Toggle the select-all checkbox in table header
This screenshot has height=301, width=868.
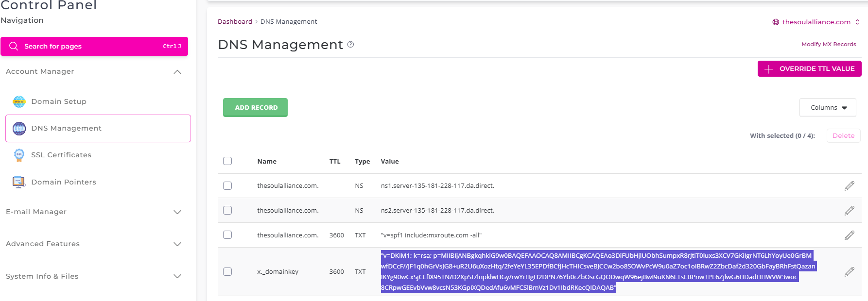coord(227,161)
